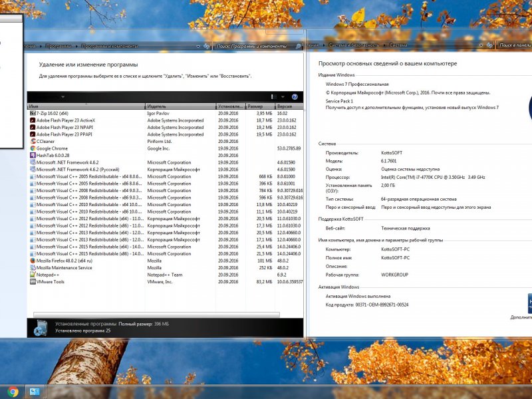
Task: Open Техническая поддержка website link
Action: [406, 228]
